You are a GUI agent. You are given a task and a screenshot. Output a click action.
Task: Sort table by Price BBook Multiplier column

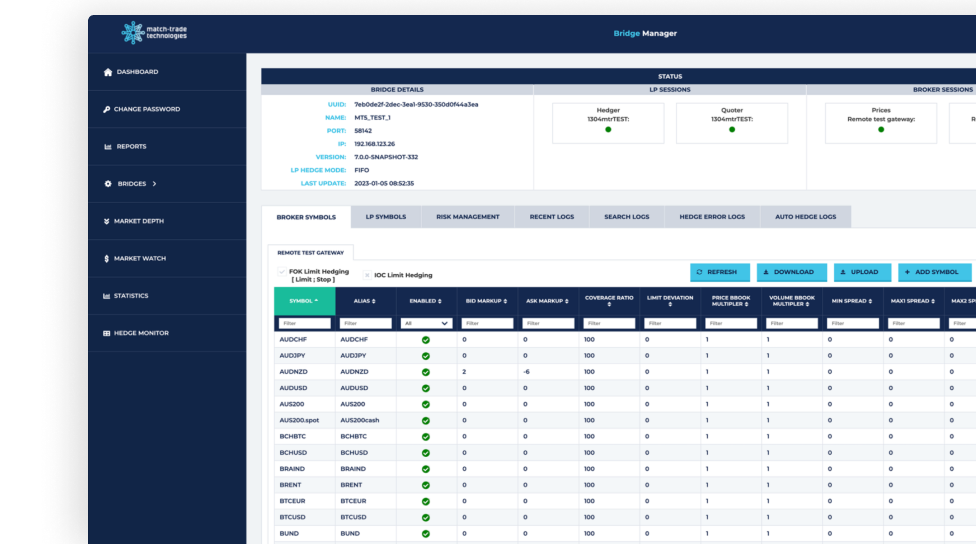pos(731,301)
